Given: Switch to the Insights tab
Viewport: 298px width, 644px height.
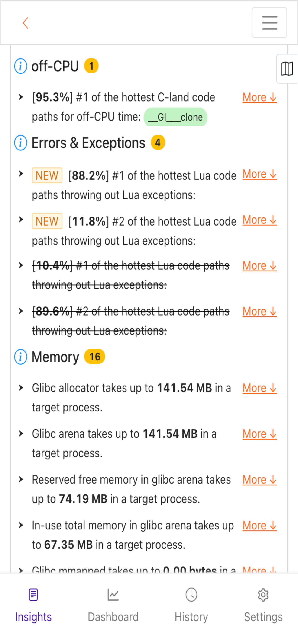Looking at the screenshot, I should tap(33, 605).
